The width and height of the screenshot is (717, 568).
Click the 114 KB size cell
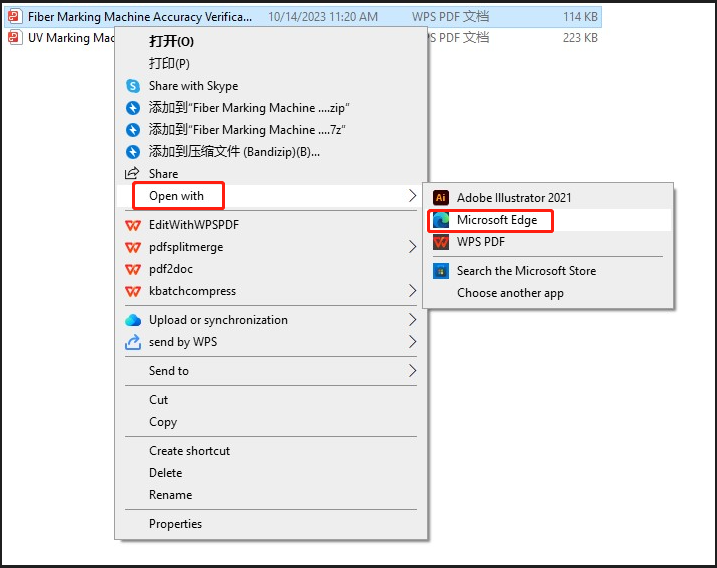[x=580, y=17]
